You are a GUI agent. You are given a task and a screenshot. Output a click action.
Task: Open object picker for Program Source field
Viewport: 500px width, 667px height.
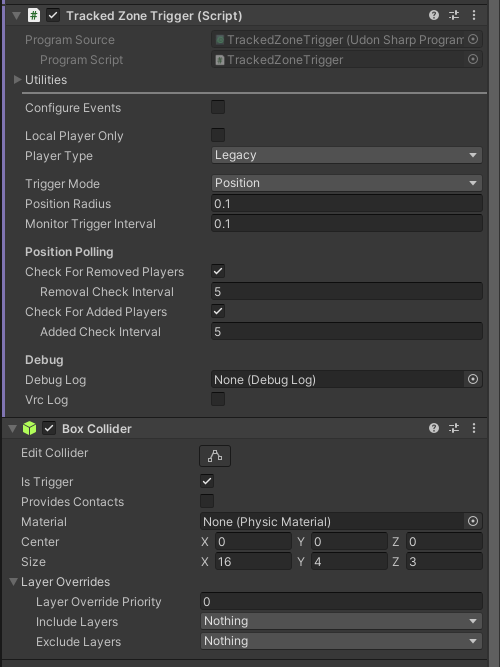click(473, 40)
